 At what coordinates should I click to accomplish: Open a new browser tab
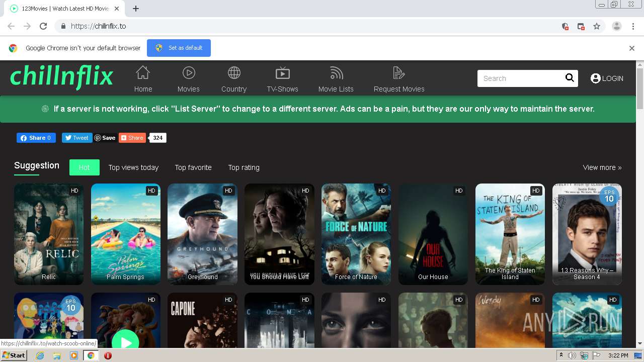coord(136,9)
